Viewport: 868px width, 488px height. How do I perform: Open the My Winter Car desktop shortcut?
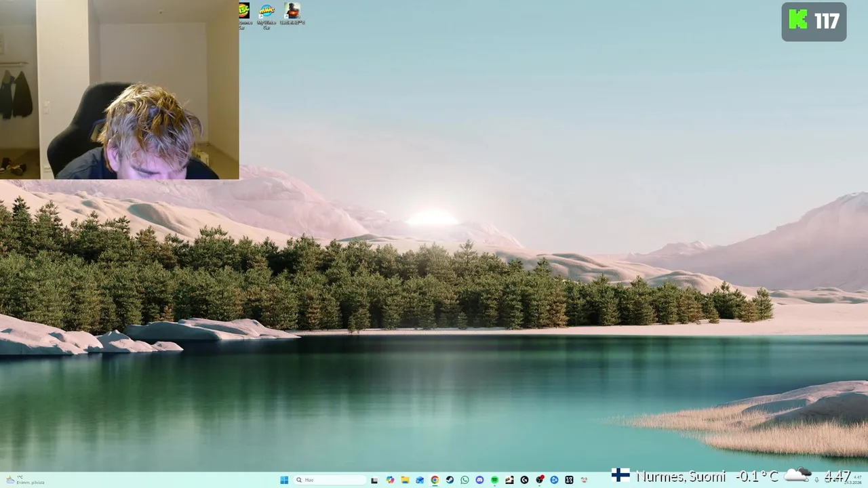point(267,16)
